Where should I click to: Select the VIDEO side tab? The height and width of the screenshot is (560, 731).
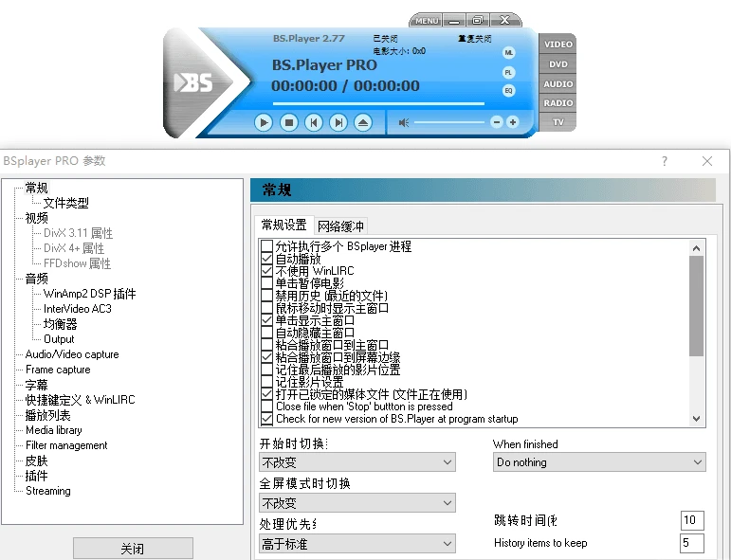point(558,45)
